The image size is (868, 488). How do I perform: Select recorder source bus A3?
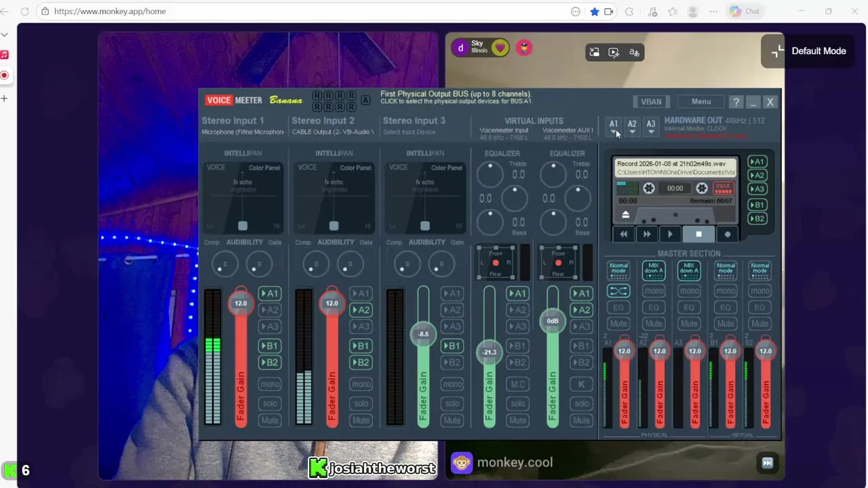[757, 189]
